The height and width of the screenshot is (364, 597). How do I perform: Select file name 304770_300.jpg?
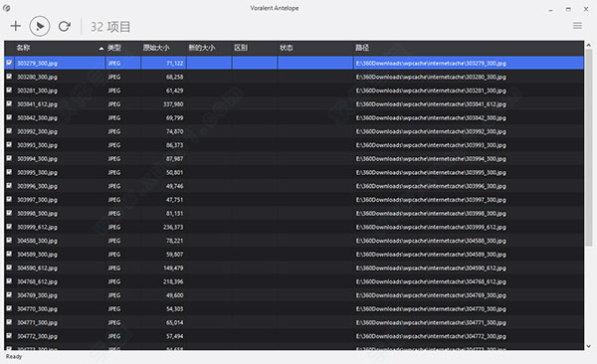[x=38, y=308]
